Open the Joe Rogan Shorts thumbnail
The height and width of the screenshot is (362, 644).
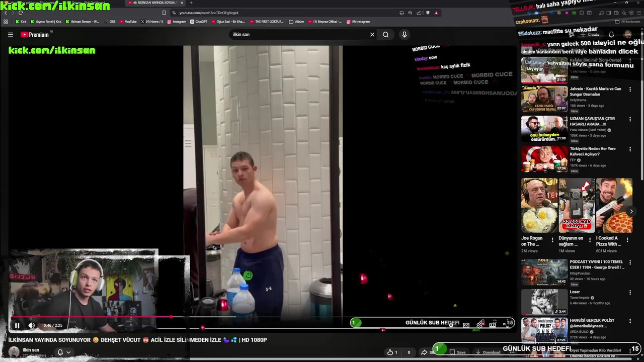[x=539, y=205]
